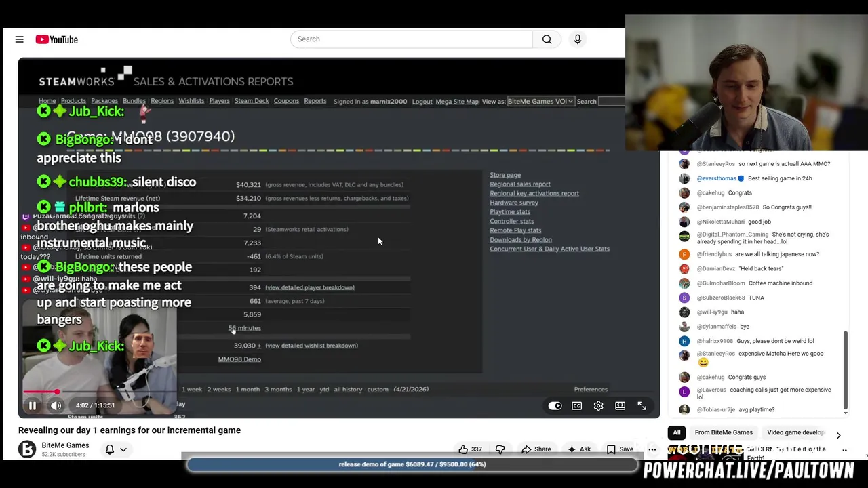
Task: Open the BiteMe Games channel name link
Action: tap(65, 445)
